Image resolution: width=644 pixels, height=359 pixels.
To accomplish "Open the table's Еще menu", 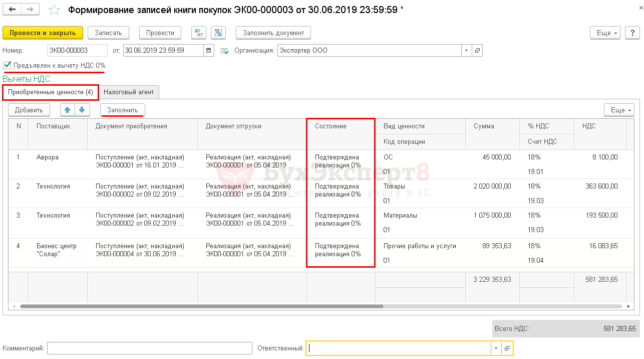I will tap(619, 110).
